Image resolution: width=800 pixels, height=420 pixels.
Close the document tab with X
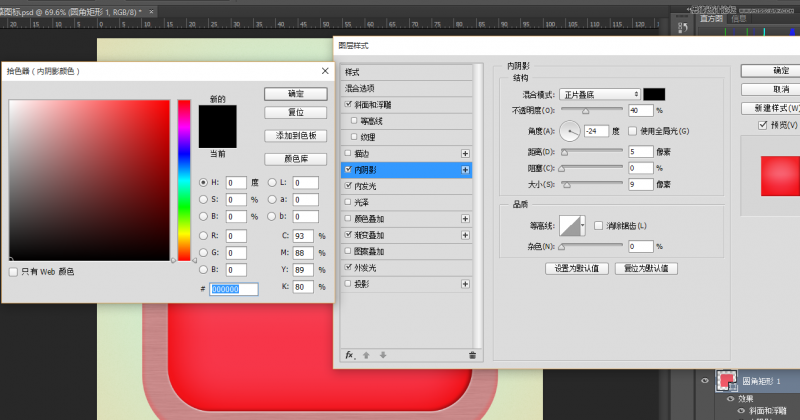click(152, 11)
